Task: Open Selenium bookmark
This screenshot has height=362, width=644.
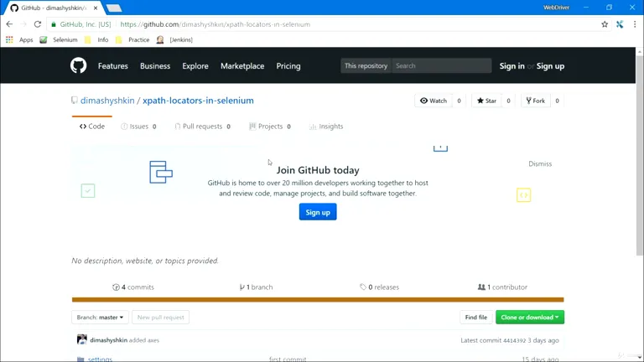Action: [59, 40]
